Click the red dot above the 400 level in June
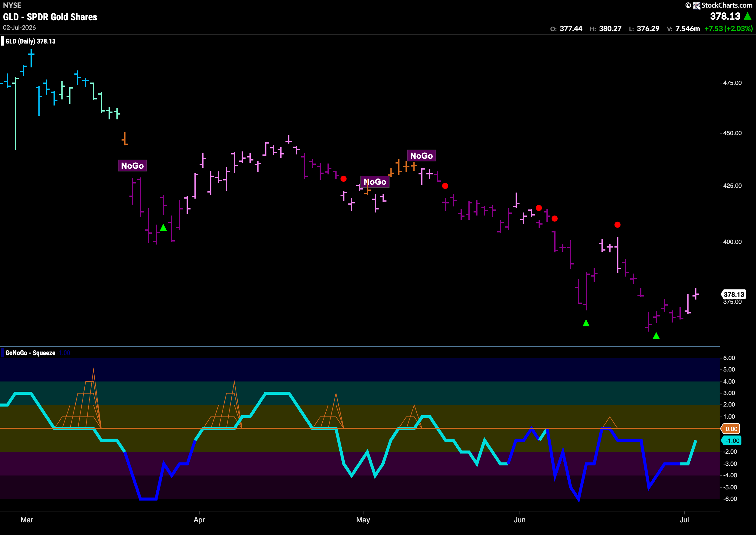 (618, 225)
